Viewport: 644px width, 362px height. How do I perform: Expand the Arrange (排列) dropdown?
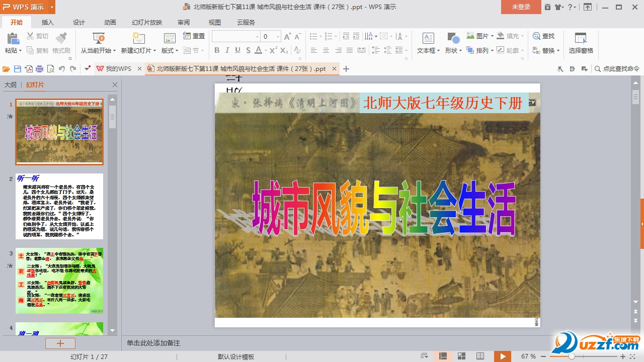pos(492,50)
